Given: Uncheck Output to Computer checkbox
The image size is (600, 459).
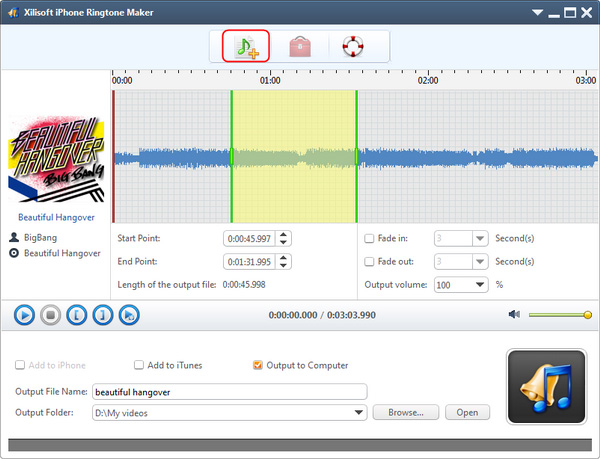Looking at the screenshot, I should click(258, 365).
